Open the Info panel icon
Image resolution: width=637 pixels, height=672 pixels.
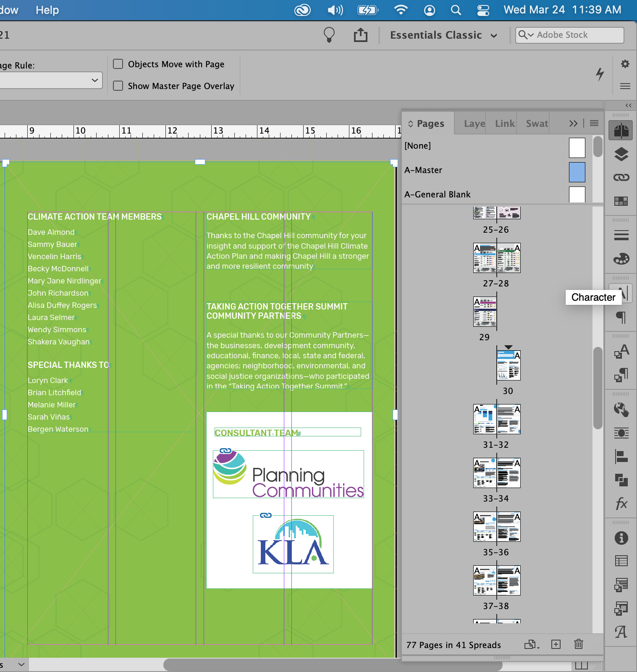click(x=621, y=538)
